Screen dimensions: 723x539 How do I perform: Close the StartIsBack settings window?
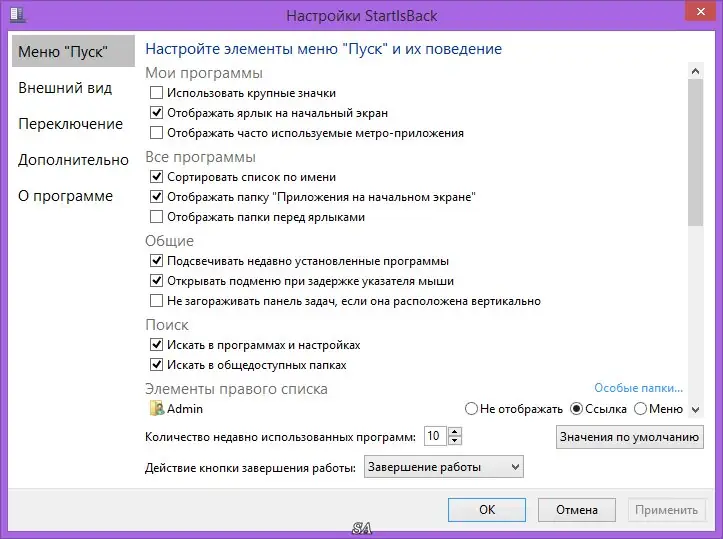(701, 11)
